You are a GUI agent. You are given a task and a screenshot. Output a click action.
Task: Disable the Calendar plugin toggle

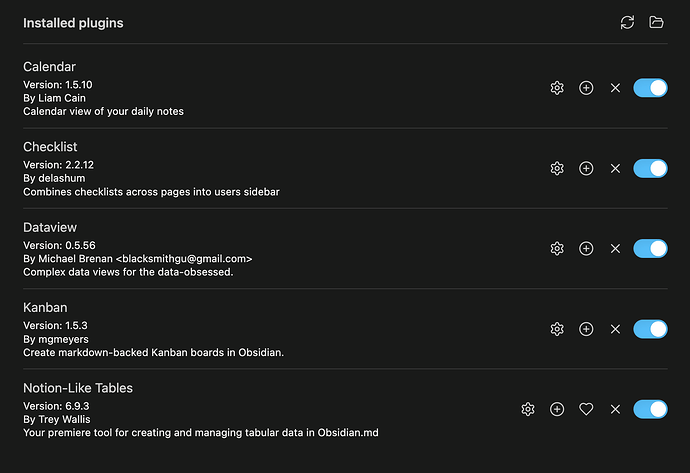(650, 88)
